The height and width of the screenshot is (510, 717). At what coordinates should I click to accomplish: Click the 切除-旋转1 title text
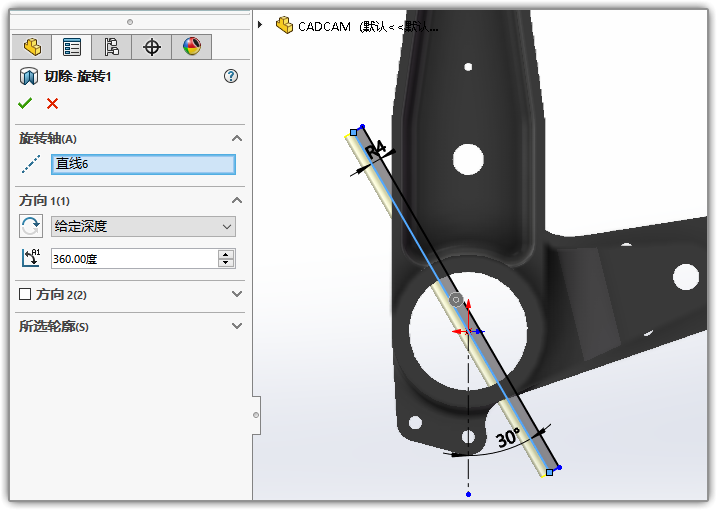[78, 76]
